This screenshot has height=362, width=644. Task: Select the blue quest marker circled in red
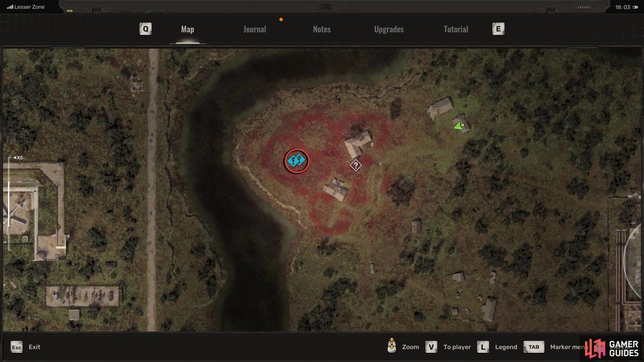296,161
